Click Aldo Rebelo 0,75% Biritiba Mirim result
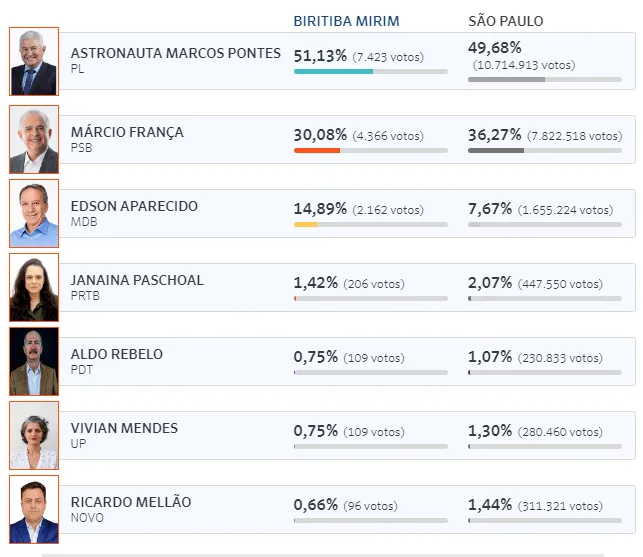 click(316, 357)
